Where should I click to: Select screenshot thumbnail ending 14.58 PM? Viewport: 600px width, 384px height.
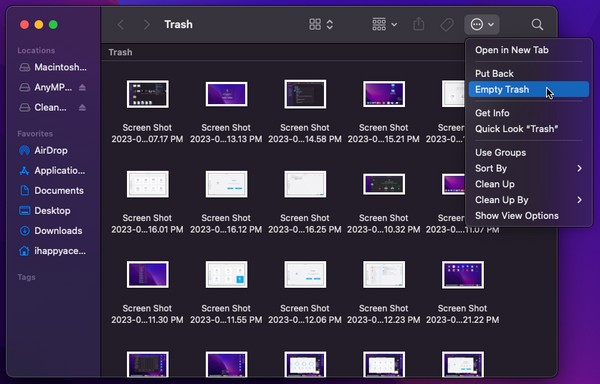pos(305,94)
